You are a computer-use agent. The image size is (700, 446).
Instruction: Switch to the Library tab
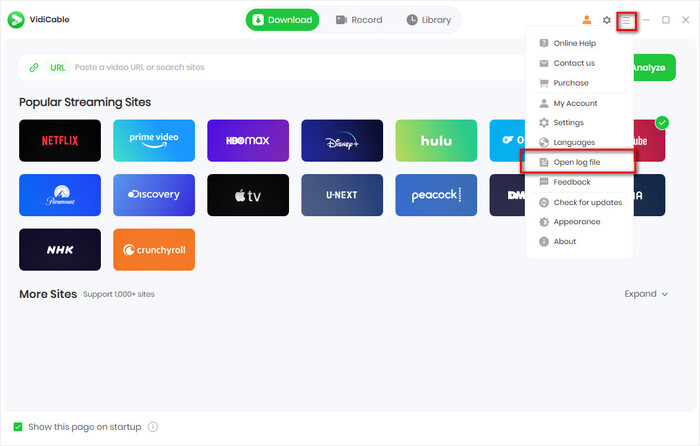click(x=429, y=20)
